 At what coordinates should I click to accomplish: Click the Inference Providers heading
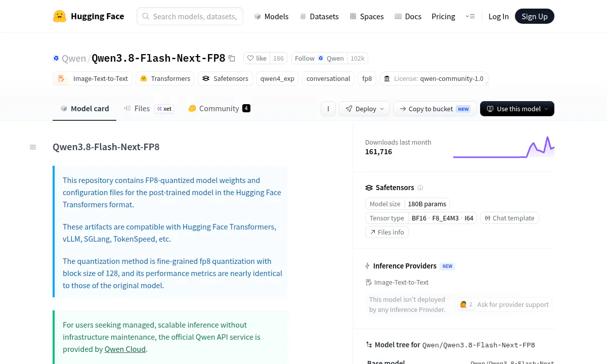pos(405,266)
